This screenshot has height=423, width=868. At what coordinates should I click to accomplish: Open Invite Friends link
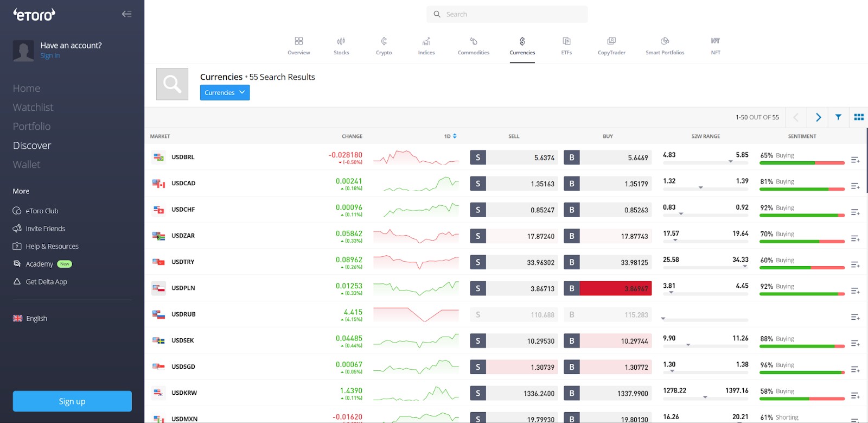coord(39,229)
